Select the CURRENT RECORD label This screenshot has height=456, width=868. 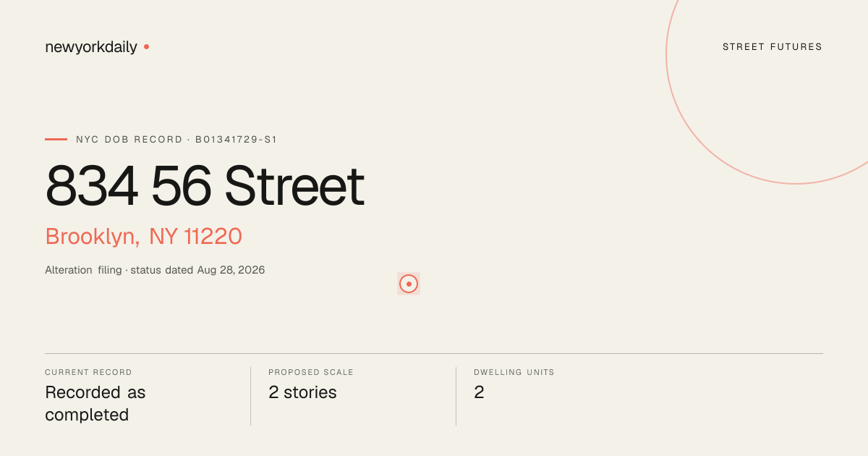88,372
